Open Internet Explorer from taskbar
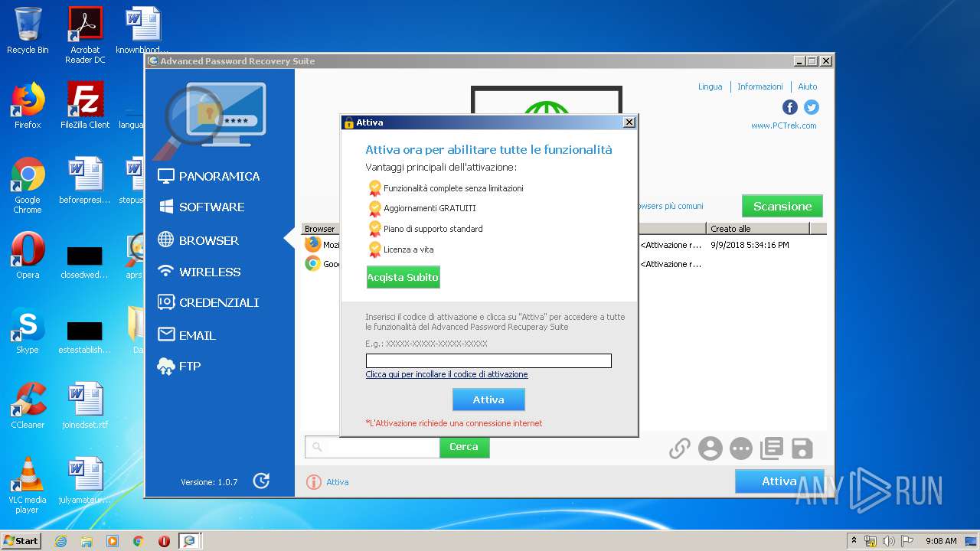This screenshot has width=980, height=551. pos(60,541)
